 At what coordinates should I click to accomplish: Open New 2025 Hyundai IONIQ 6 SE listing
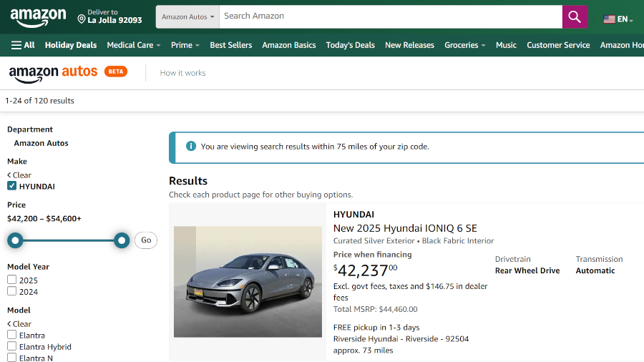405,228
